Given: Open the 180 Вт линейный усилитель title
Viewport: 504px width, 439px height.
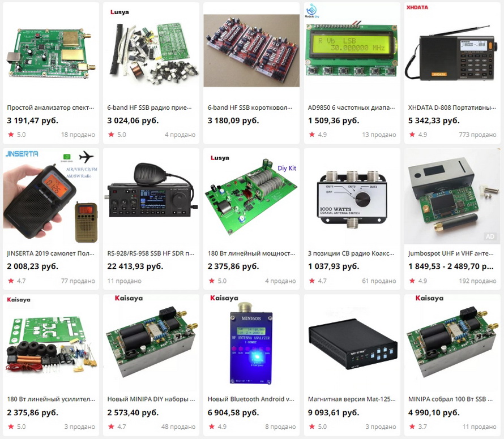Looking at the screenshot, I should [51, 399].
